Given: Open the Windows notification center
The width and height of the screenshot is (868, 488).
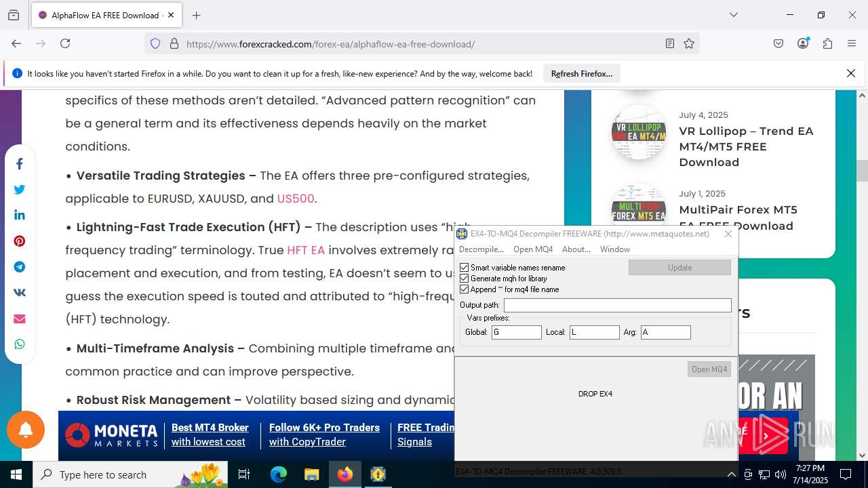Looking at the screenshot, I should (x=846, y=474).
